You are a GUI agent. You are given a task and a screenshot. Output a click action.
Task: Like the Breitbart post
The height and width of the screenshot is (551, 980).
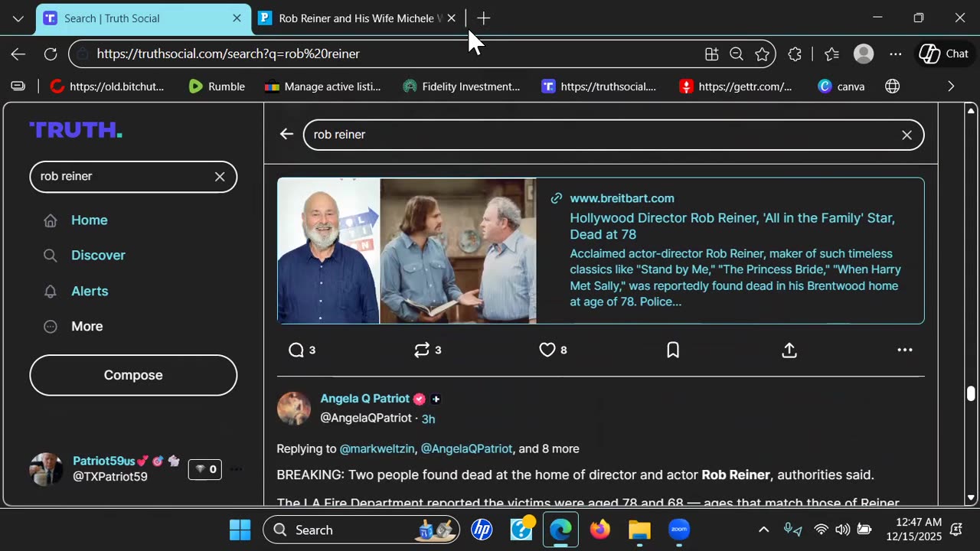coord(553,350)
